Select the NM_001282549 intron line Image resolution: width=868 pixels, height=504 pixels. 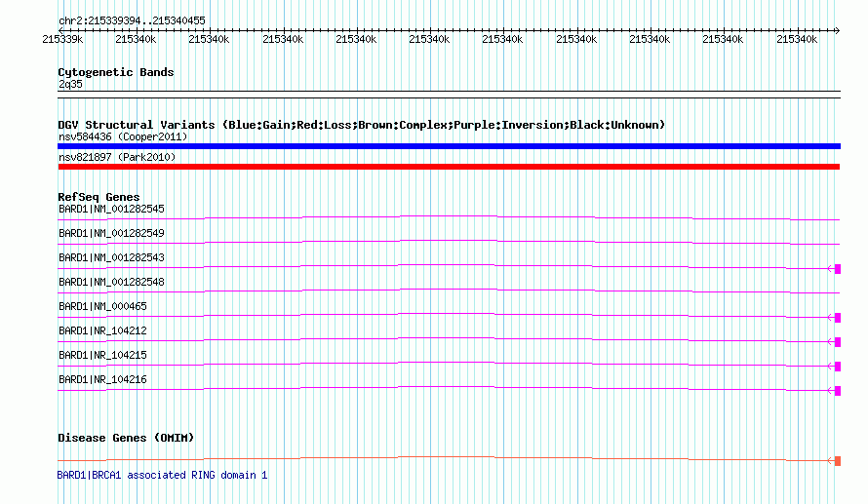pos(449,241)
